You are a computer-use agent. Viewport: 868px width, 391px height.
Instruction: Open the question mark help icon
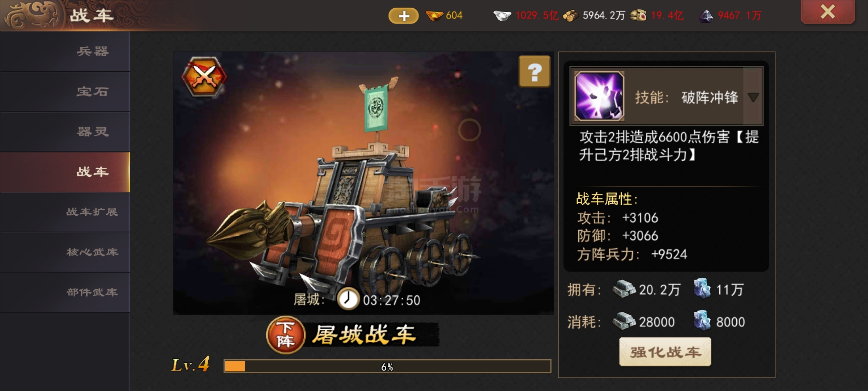(535, 71)
